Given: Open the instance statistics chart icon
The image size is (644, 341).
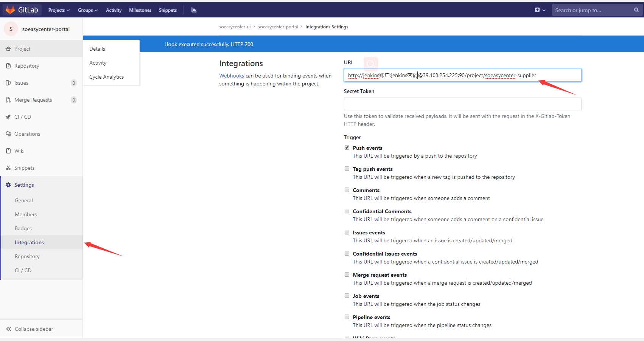Looking at the screenshot, I should [194, 10].
